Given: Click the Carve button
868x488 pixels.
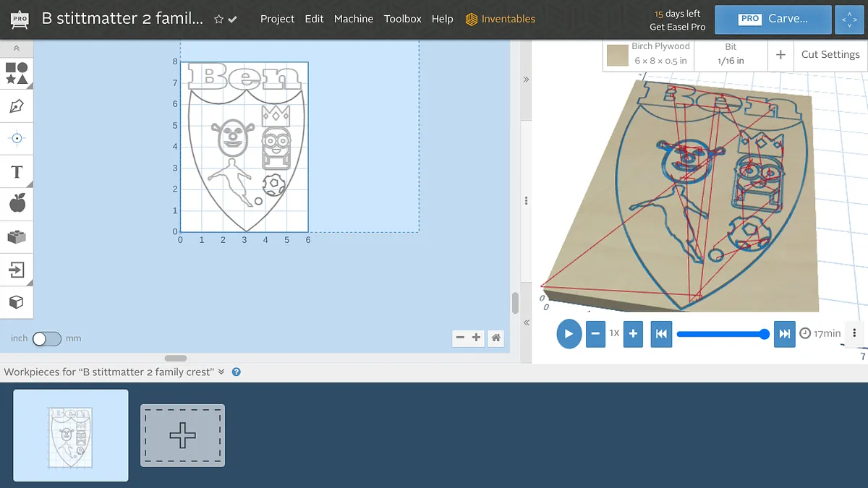Looking at the screenshot, I should tap(773, 20).
